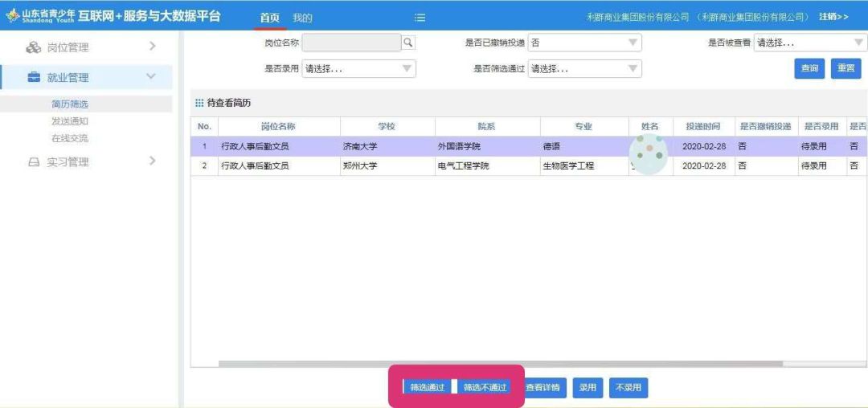Click the search magnifier icon beside 岗位名称
Screen dimensions: 868x408
(x=408, y=43)
